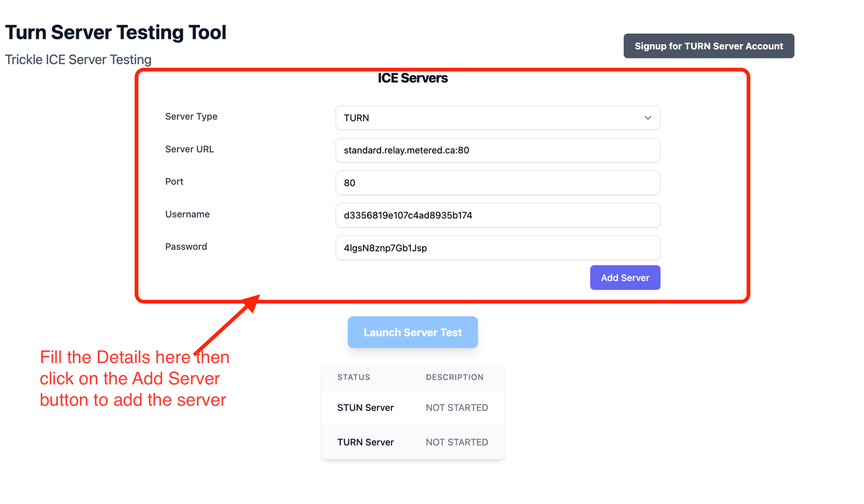Click the STATUS column header

point(354,377)
